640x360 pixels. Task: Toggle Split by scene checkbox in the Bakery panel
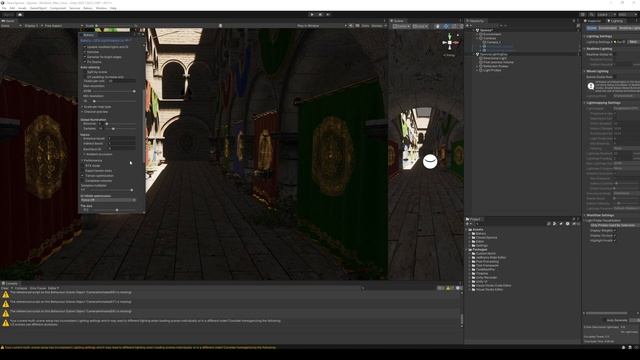tap(85, 72)
